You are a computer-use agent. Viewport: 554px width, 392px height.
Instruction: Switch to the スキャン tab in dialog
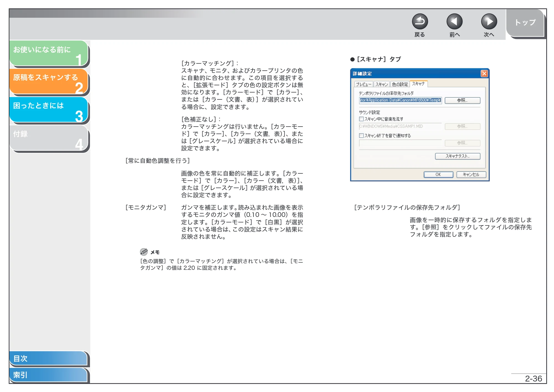click(x=382, y=84)
